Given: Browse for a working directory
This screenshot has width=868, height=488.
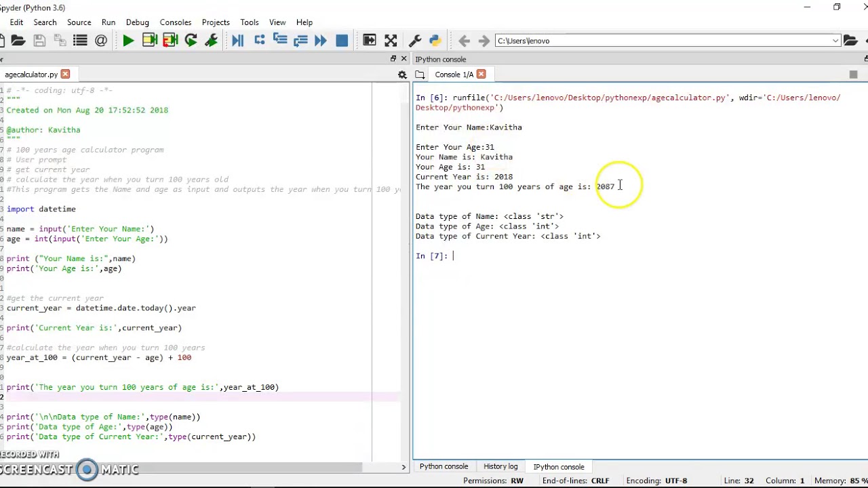Looking at the screenshot, I should (x=850, y=41).
